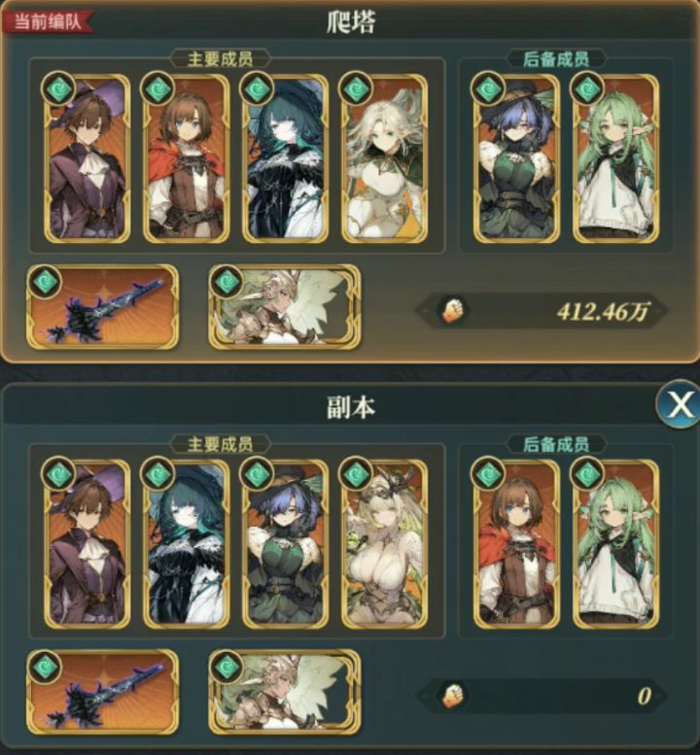The height and width of the screenshot is (755, 700).
Task: Open the dark thorn staff weapon in 爬塔
Action: [102, 306]
